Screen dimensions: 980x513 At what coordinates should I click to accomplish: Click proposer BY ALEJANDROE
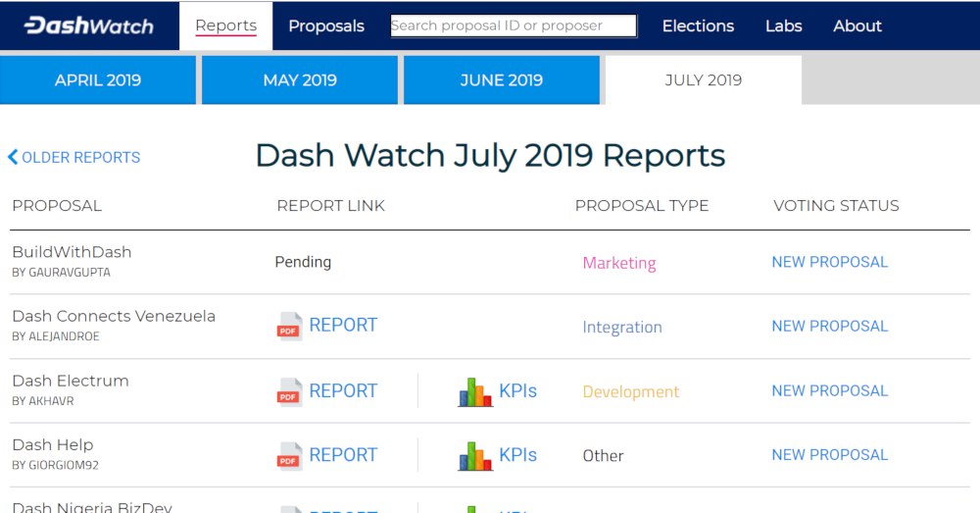(56, 336)
